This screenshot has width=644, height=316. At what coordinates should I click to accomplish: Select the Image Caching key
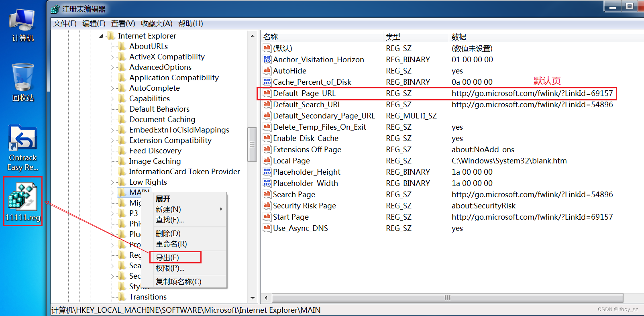(155, 161)
